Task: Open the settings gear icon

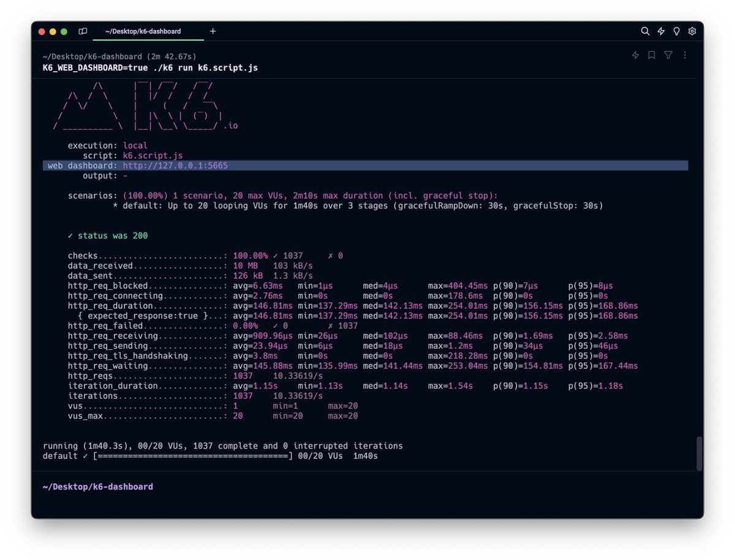Action: (x=692, y=31)
